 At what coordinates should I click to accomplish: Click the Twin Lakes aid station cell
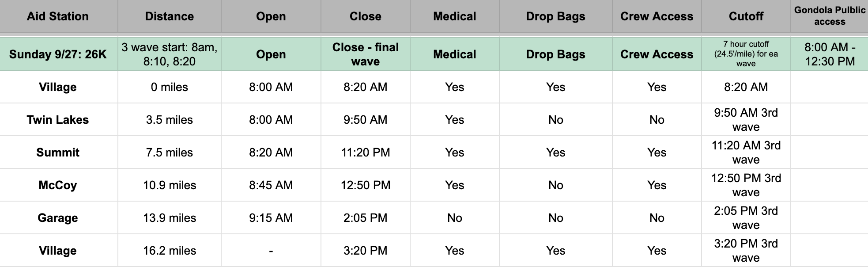pos(58,120)
